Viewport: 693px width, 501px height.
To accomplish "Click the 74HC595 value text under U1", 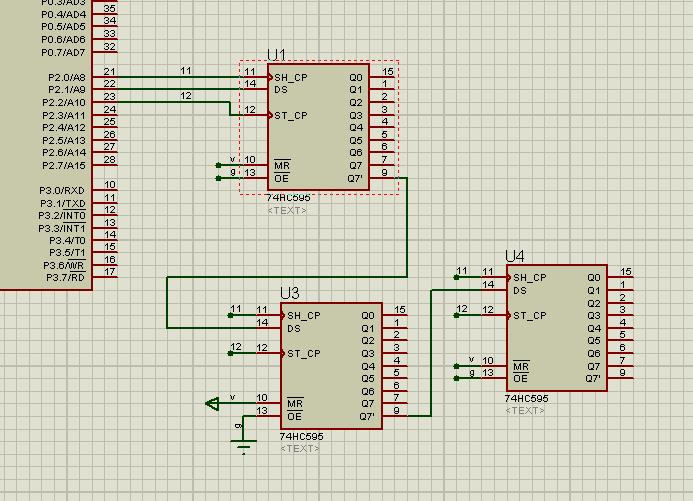I will pos(289,198).
